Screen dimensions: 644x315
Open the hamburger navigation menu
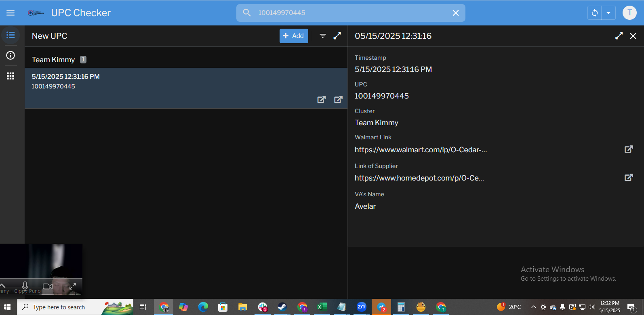tap(11, 13)
